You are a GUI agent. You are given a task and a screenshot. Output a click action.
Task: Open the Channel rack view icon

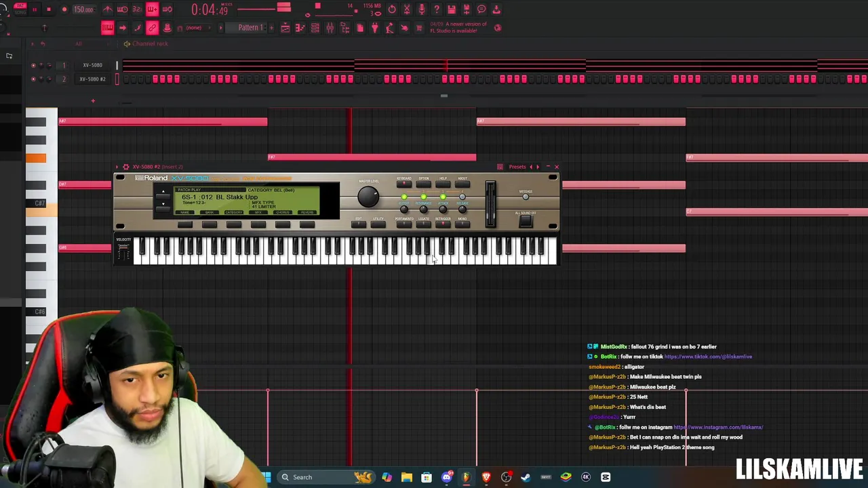click(315, 28)
